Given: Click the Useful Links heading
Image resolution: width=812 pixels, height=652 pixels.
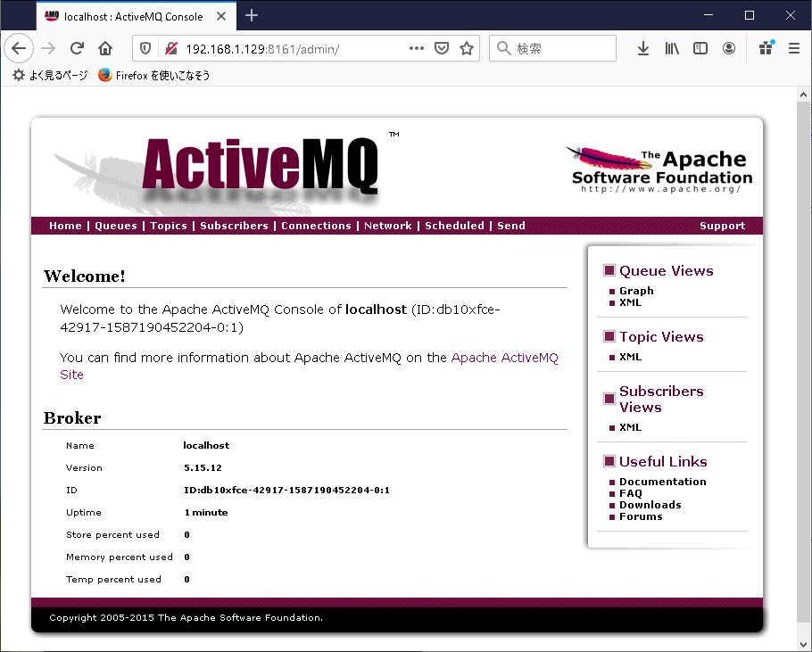Looking at the screenshot, I should (663, 462).
